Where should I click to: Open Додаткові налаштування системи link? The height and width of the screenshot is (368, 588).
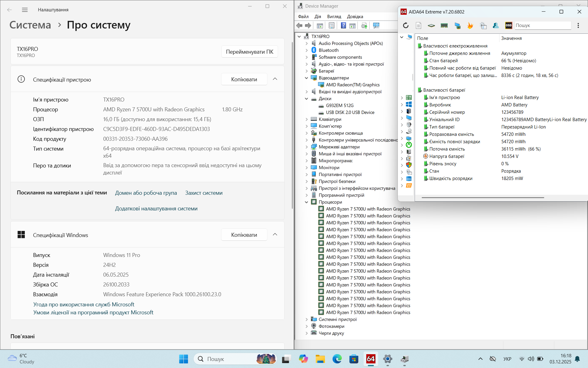156,209
